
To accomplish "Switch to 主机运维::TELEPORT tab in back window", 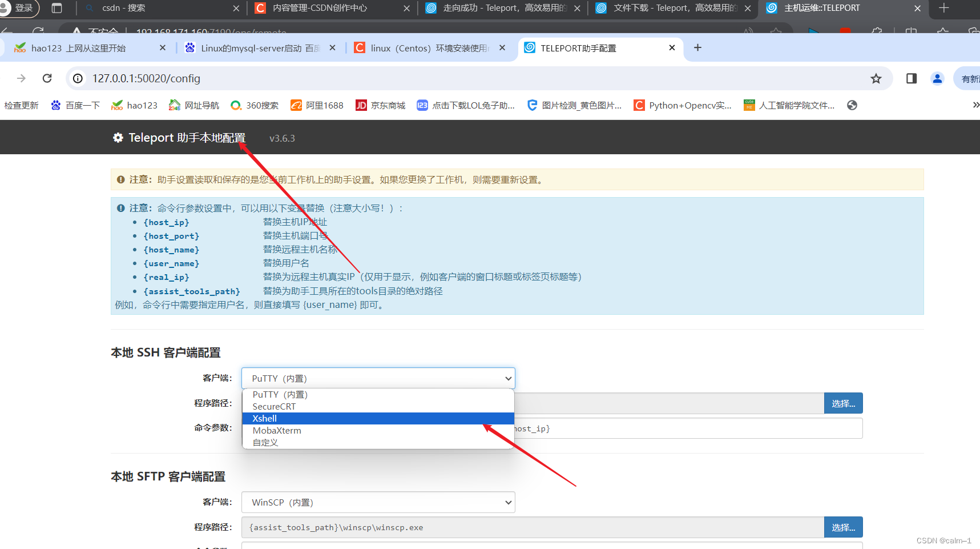I will coord(843,8).
